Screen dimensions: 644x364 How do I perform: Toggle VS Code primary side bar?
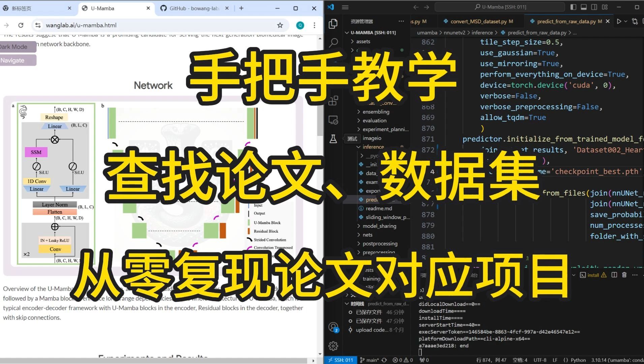point(573,7)
